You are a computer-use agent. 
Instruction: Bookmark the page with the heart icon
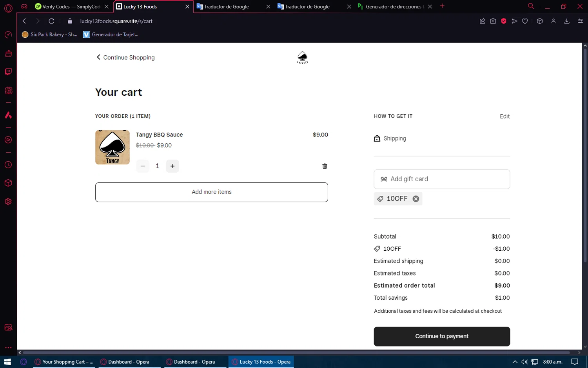525,21
